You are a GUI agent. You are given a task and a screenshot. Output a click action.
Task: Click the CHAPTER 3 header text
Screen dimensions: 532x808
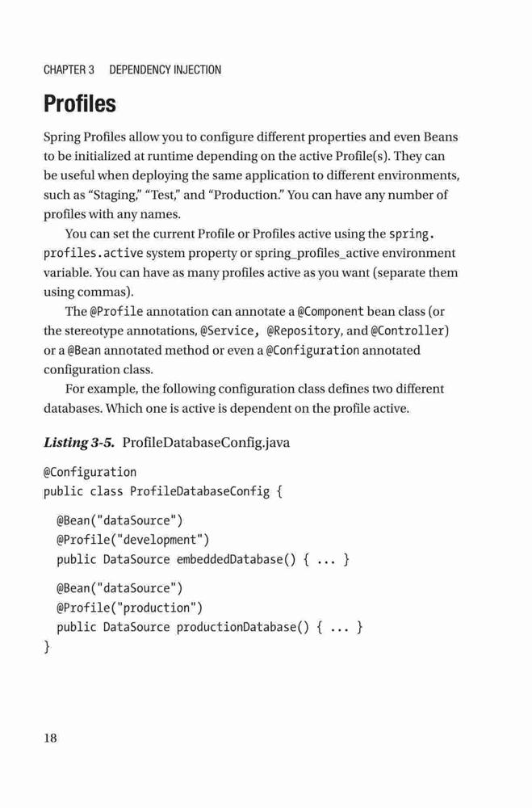pyautogui.click(x=69, y=69)
